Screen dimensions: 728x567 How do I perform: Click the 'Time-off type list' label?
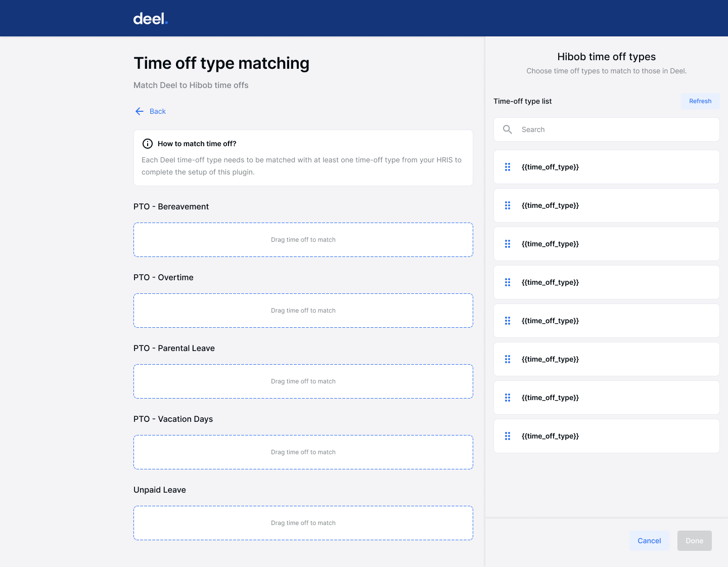[523, 101]
